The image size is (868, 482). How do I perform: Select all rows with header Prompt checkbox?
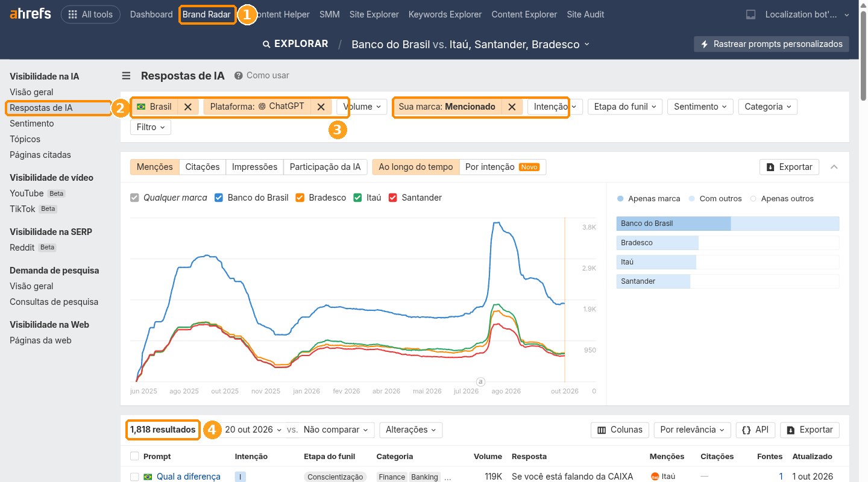(x=134, y=456)
